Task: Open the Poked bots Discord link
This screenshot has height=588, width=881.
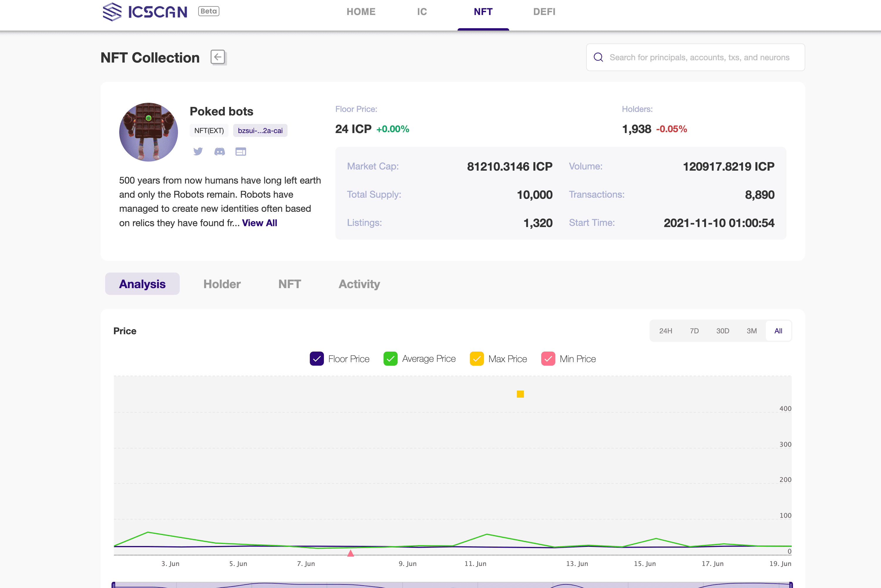Action: point(219,152)
